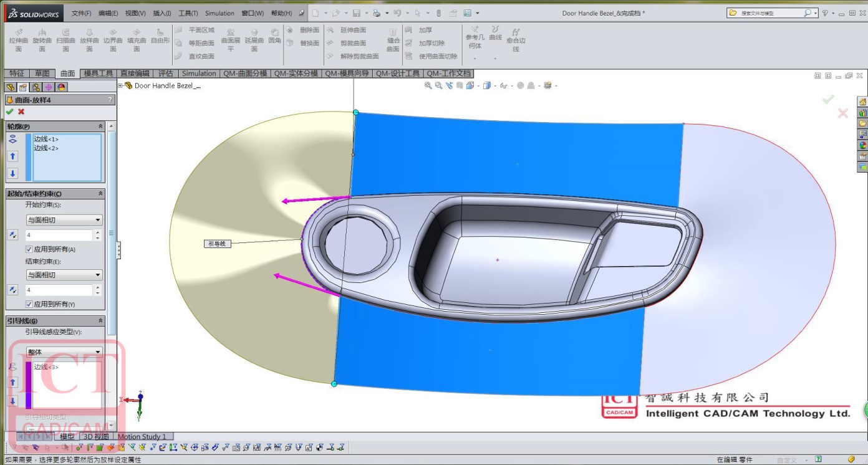Move profile down in 轮廓 list
This screenshot has height=465, width=868.
pos(12,173)
